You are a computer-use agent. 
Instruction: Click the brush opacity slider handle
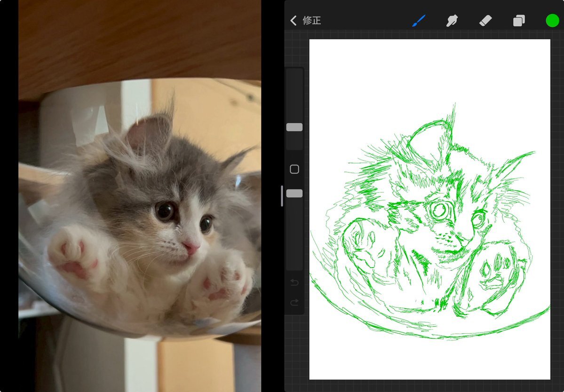tap(294, 194)
